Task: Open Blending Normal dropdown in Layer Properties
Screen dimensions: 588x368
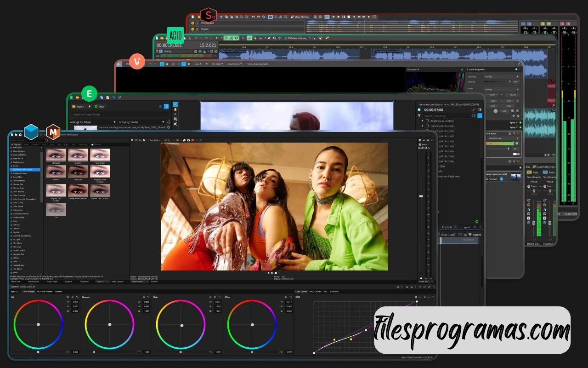Action: (502, 76)
